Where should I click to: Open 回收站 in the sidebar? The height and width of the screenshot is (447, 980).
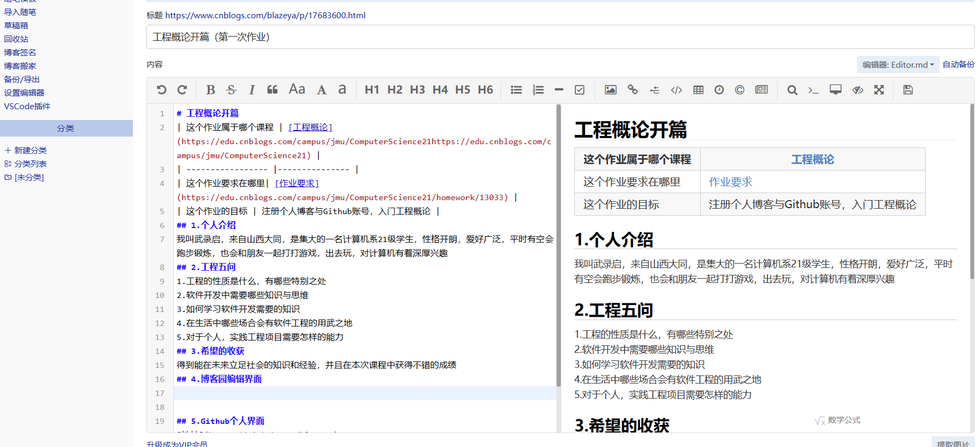click(16, 39)
